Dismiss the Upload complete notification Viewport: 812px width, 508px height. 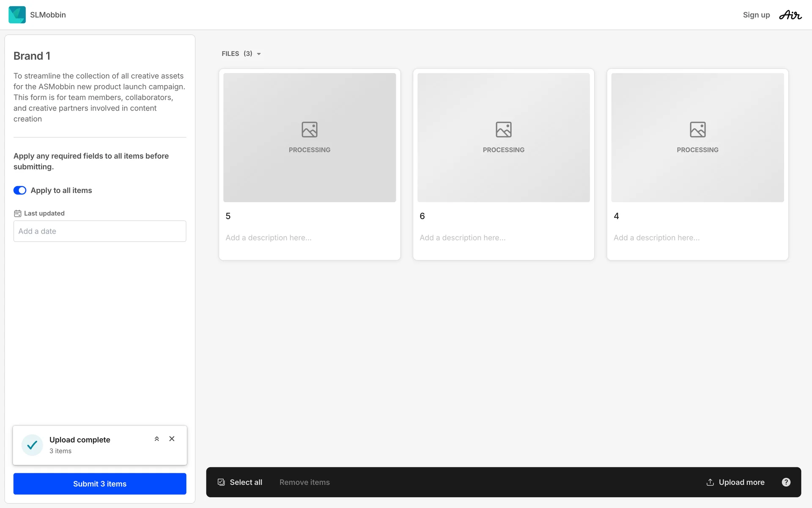(172, 439)
